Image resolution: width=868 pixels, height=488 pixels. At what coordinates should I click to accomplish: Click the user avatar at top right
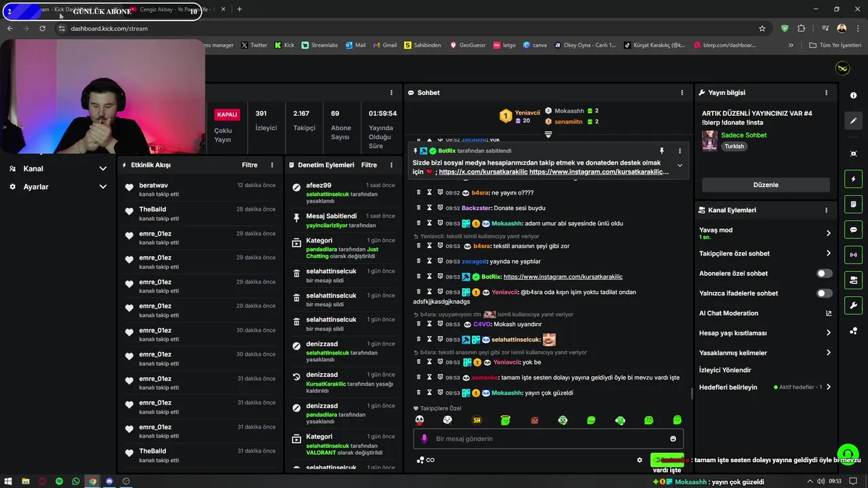click(x=842, y=68)
